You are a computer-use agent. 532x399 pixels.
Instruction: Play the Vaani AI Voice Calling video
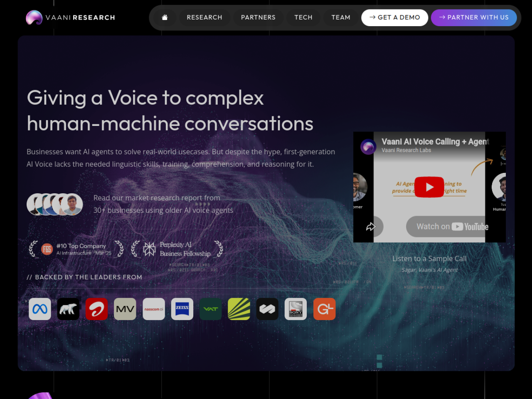[429, 187]
